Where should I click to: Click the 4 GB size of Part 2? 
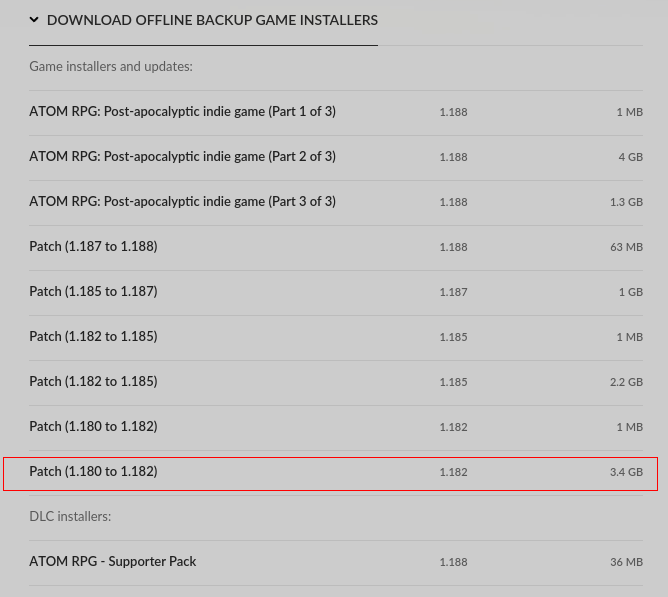pyautogui.click(x=631, y=157)
